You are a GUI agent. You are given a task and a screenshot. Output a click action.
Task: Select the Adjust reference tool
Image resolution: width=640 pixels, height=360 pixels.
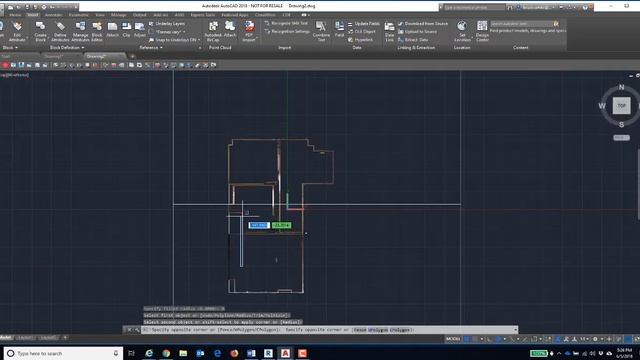140,29
